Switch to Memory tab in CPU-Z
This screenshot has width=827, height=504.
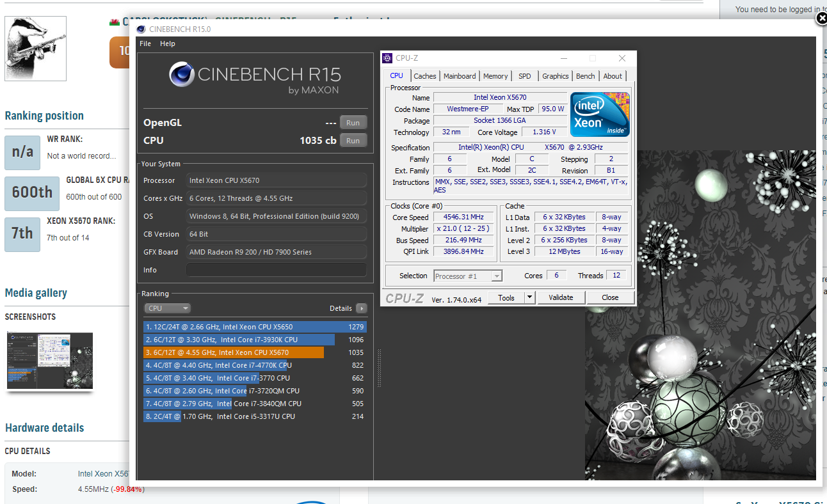tap(495, 76)
